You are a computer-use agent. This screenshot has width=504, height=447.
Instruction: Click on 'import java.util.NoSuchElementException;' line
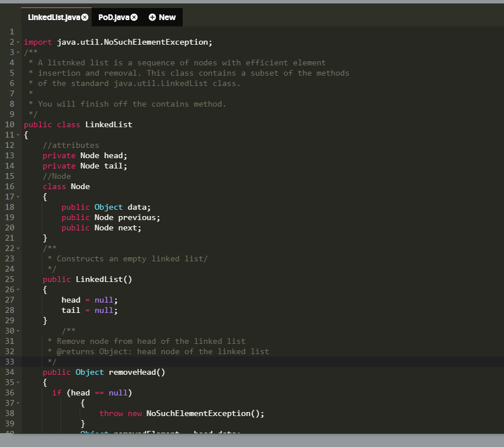[119, 42]
